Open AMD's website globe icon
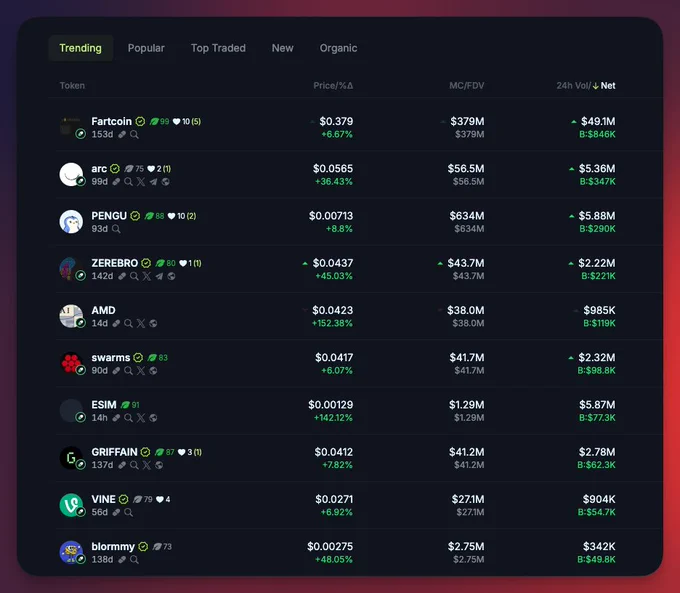The image size is (680, 593). (x=153, y=324)
